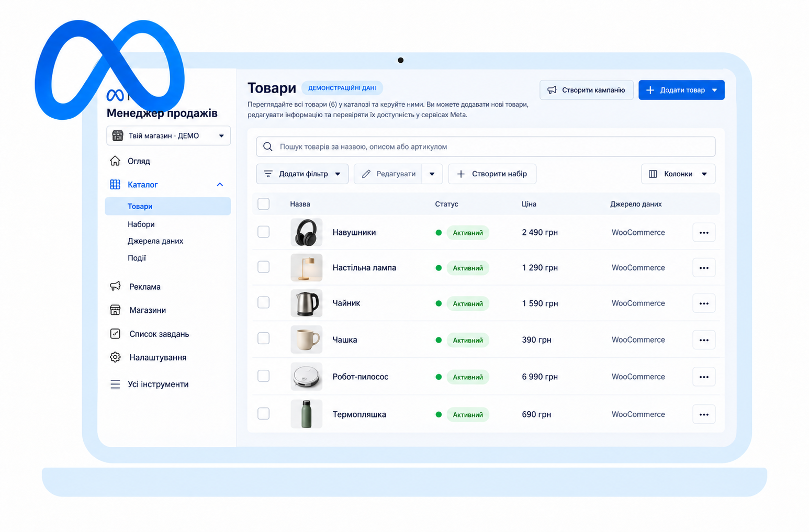Open the Твій магазин · ДЕМО store selector
The image size is (809, 532).
pyautogui.click(x=168, y=135)
